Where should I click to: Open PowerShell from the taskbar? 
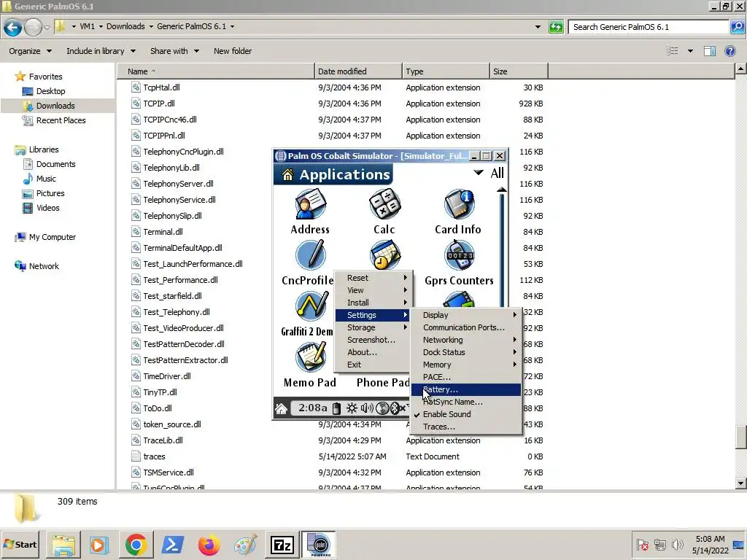pos(172,545)
